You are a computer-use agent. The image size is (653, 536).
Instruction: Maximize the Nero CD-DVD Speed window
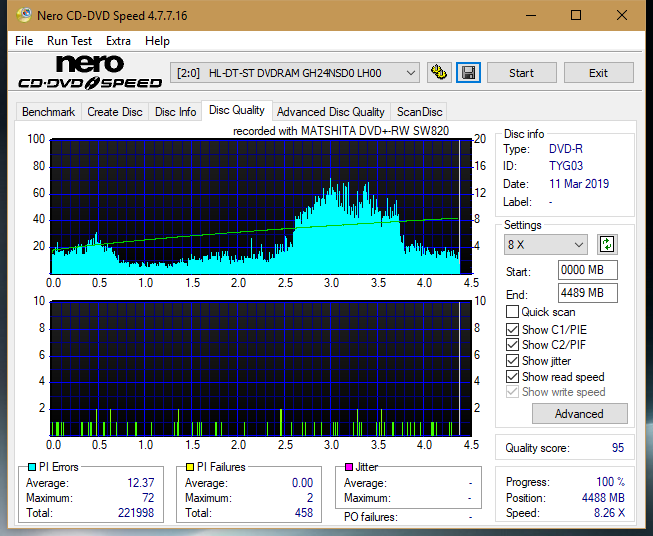[576, 15]
